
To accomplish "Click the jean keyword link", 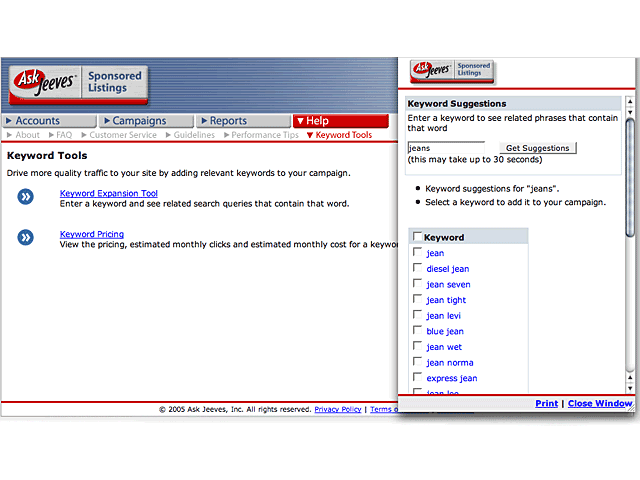I will pos(435,253).
